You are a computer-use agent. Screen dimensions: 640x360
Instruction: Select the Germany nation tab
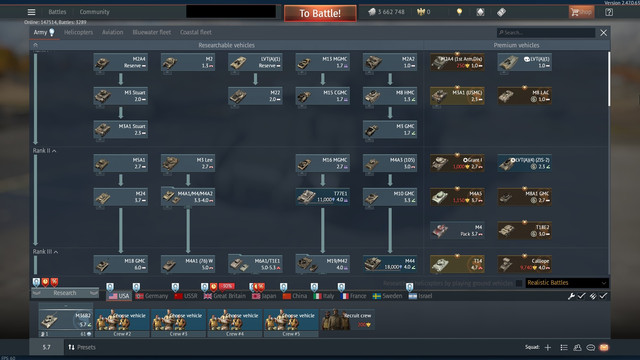[151, 296]
